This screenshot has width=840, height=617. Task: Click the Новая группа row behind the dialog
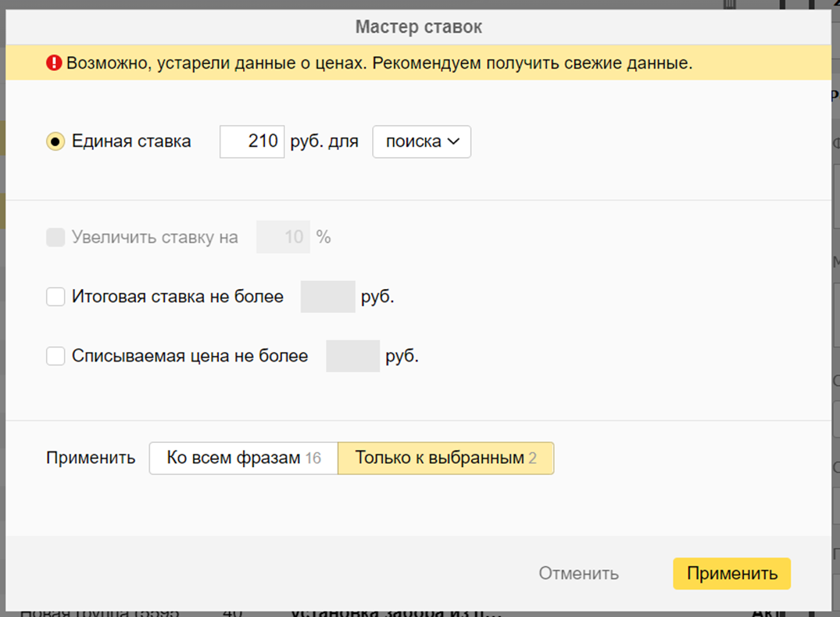pyautogui.click(x=100, y=612)
